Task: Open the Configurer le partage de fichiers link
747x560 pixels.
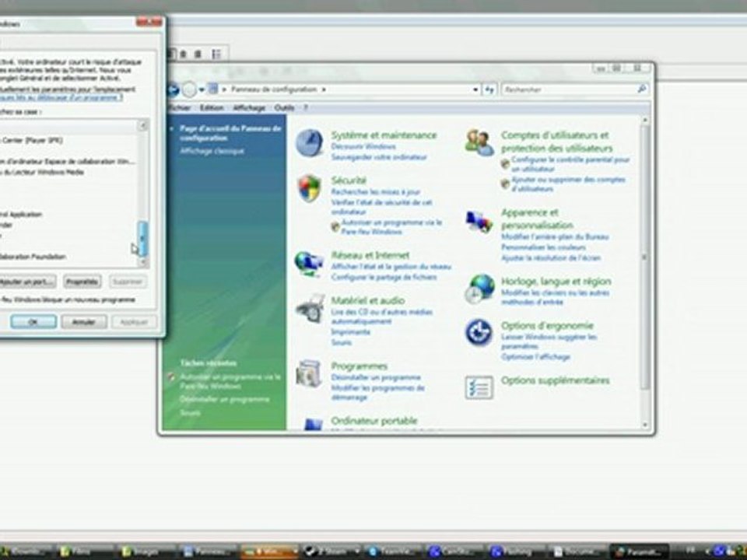Action: coord(384,277)
